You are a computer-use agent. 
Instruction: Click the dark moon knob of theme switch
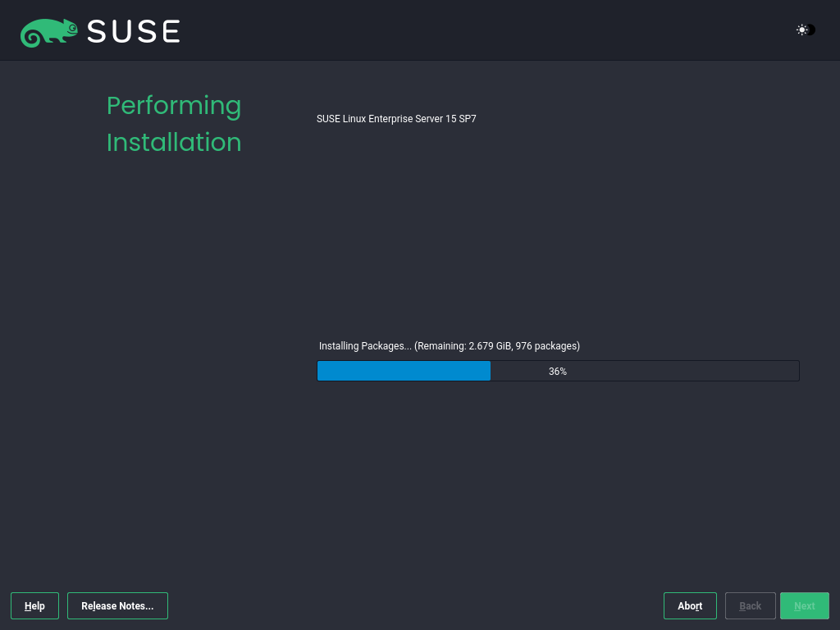click(810, 30)
